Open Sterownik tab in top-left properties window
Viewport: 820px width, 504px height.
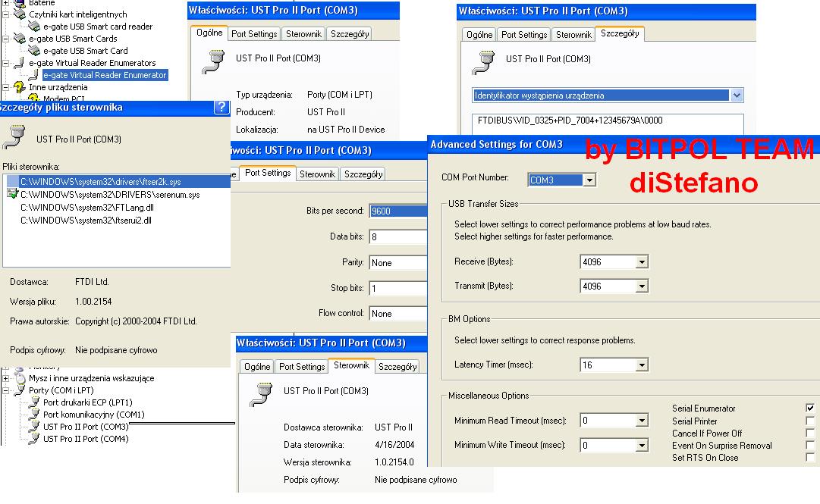pos(304,34)
